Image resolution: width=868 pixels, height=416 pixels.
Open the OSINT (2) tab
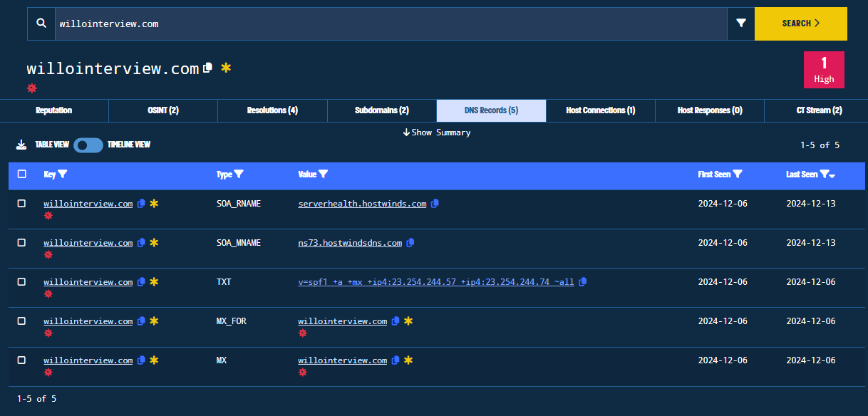[x=163, y=110]
